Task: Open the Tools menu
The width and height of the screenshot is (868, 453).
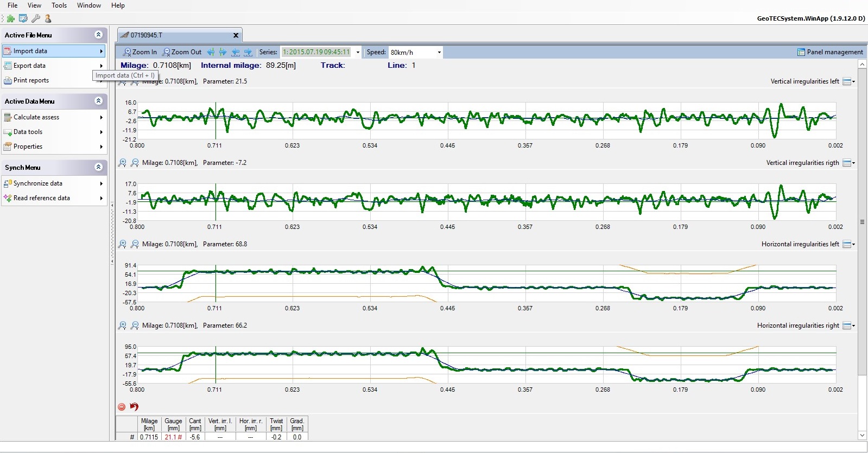Action: click(x=59, y=5)
